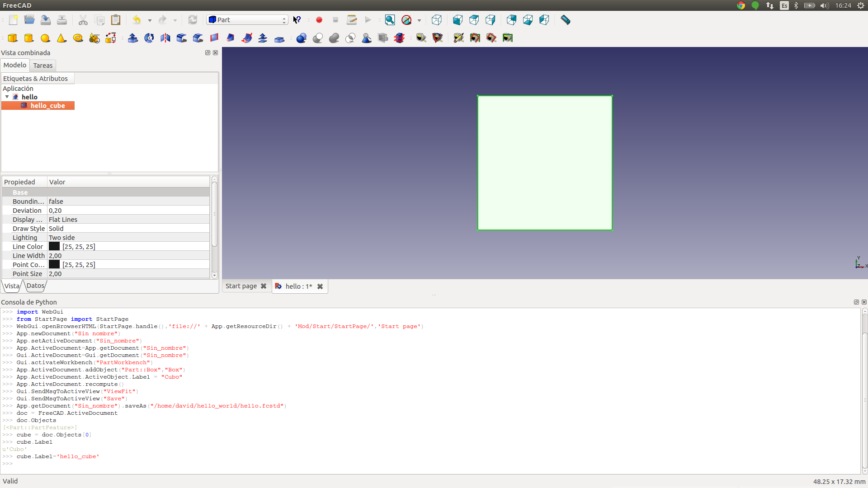Image resolution: width=868 pixels, height=488 pixels.
Task: Create a box primitive from the Part toolbar
Action: [x=13, y=38]
